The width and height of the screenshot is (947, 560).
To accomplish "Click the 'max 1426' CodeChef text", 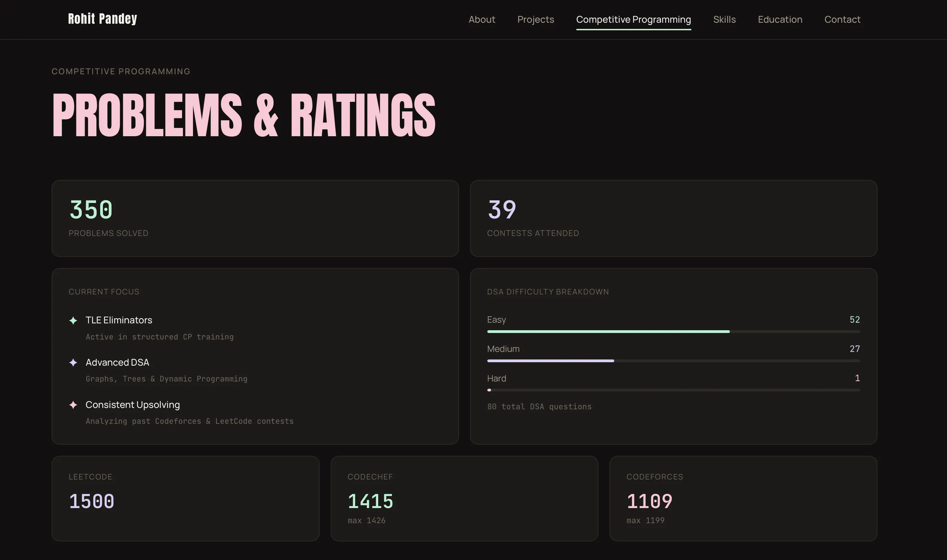I will coord(366,521).
